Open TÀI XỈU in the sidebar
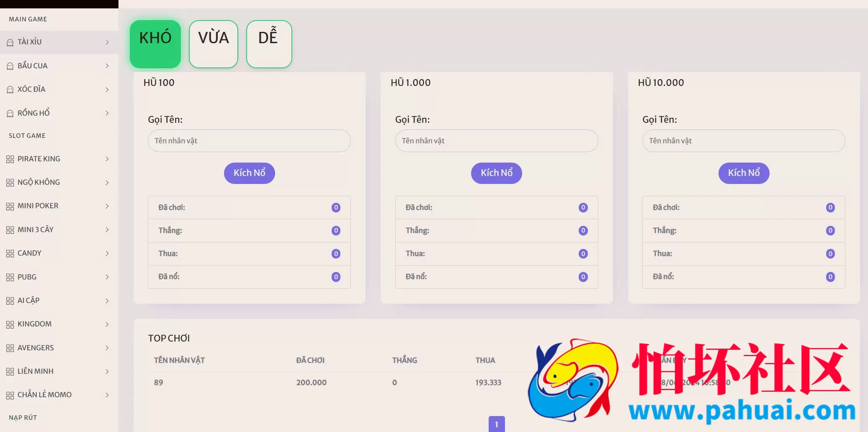The image size is (868, 432). point(59,42)
